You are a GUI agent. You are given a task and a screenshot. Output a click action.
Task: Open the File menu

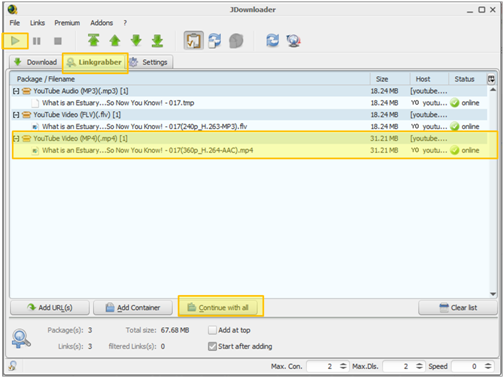pyautogui.click(x=15, y=23)
